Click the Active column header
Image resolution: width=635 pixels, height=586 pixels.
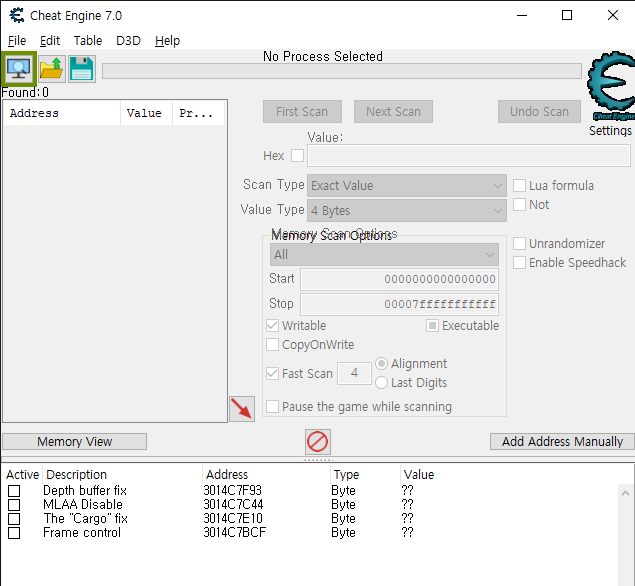(22, 474)
